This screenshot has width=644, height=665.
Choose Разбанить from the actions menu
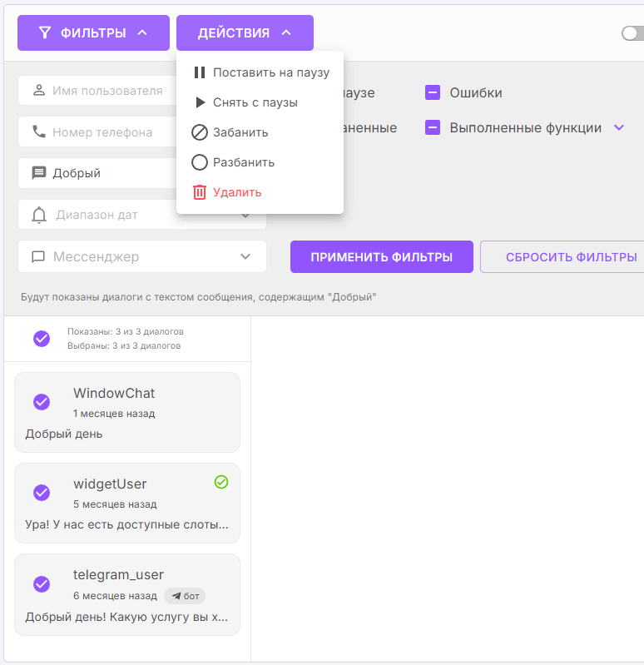point(243,162)
